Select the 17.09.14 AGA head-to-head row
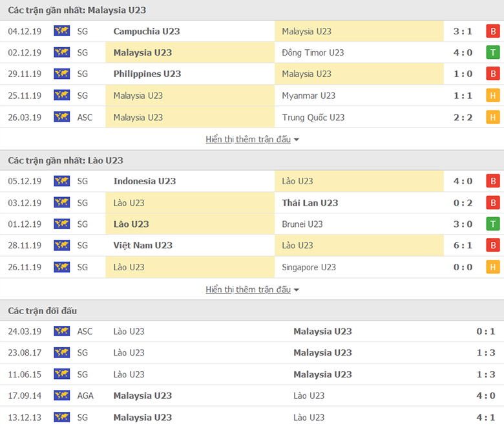Image resolution: width=504 pixels, height=428 pixels. (x=252, y=396)
